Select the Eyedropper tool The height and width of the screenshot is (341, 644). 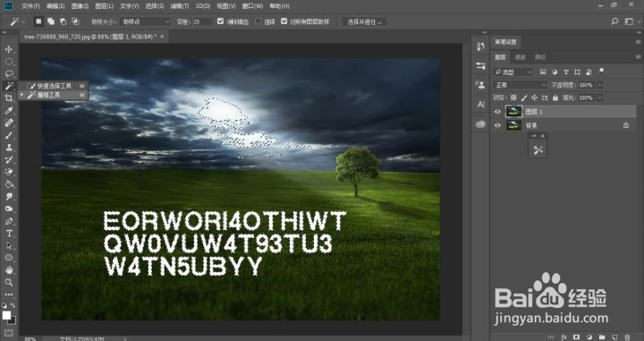click(x=9, y=110)
